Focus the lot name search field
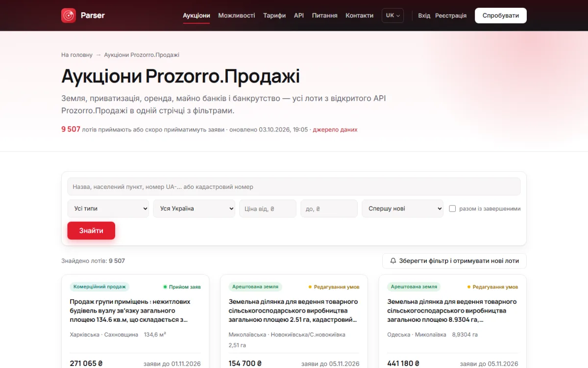 (x=294, y=186)
